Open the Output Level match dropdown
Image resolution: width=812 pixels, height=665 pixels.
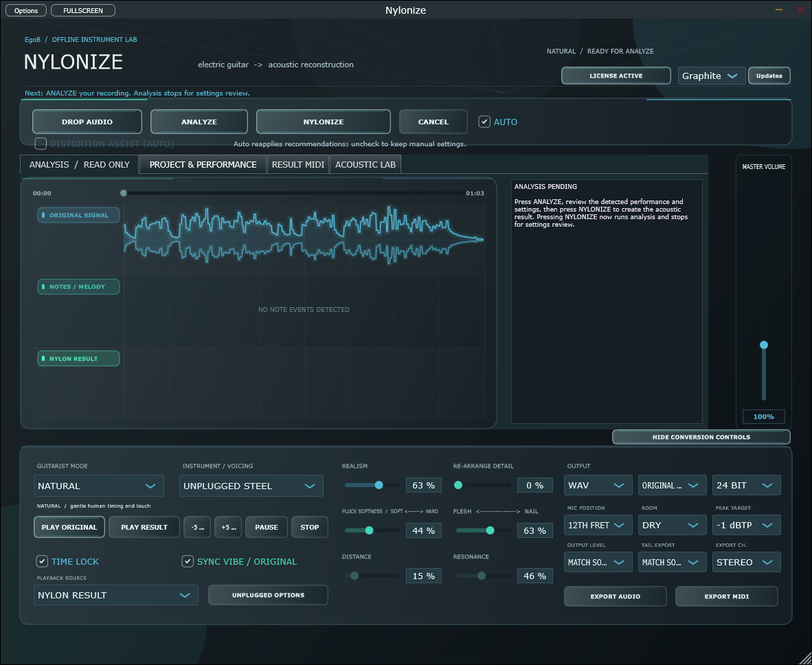(598, 562)
